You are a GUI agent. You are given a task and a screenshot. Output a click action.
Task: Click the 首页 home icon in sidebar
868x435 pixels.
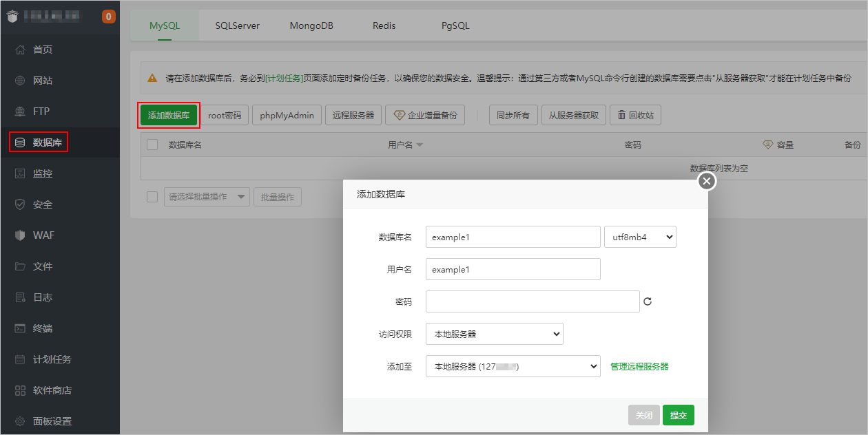coord(20,50)
